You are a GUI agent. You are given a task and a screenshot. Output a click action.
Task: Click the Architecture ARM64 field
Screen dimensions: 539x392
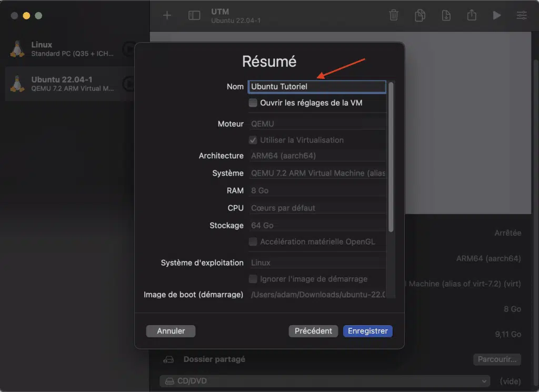(x=317, y=156)
